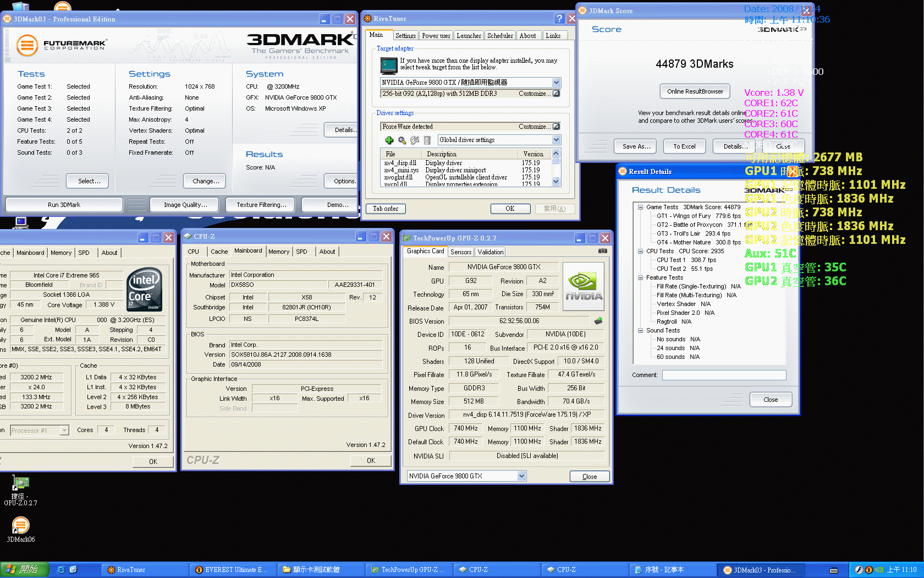The height and width of the screenshot is (578, 924).
Task: Open the Processor #1 dropdown in CPU-Z
Action: point(64,430)
